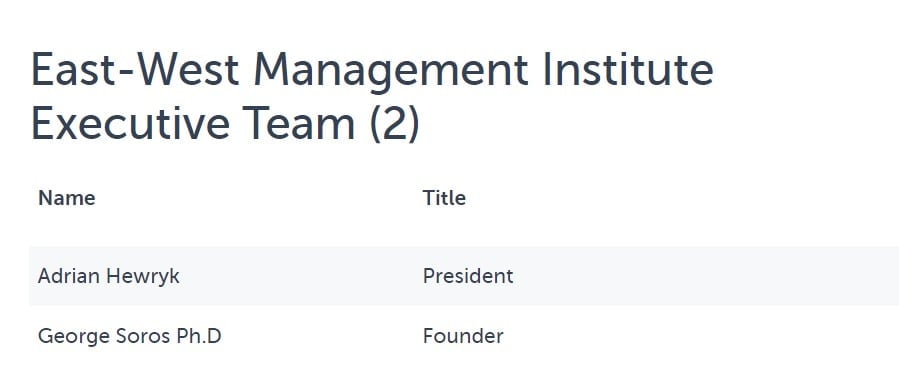Click the (2) member count in heading
The image size is (899, 379).
coord(394,124)
